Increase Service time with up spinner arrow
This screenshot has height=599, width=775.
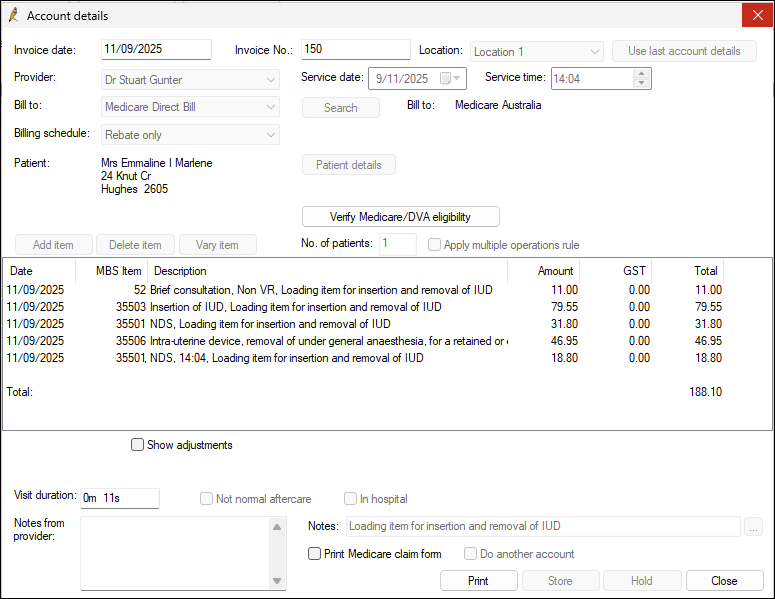(641, 73)
